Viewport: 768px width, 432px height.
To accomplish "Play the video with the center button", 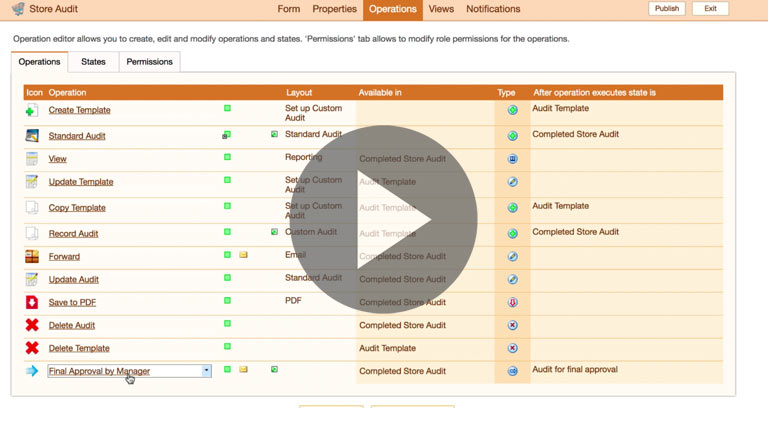I will point(384,219).
